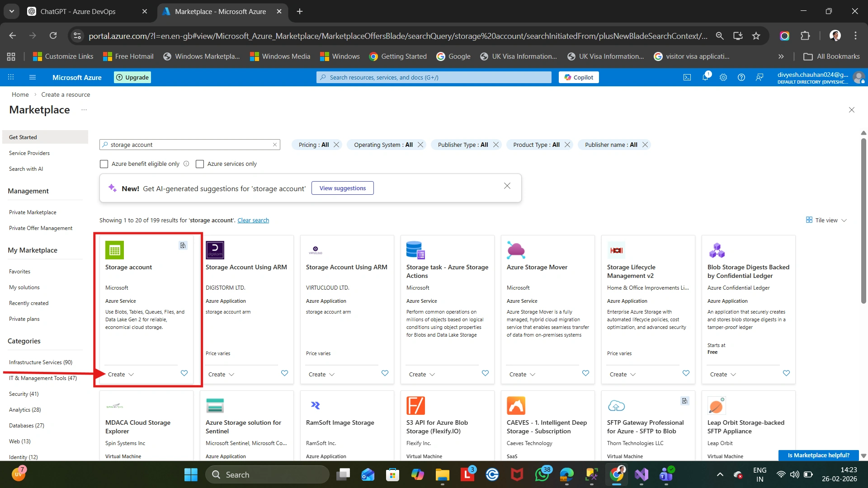The height and width of the screenshot is (488, 868).
Task: Open the Azure feedback icon
Action: [759, 77]
